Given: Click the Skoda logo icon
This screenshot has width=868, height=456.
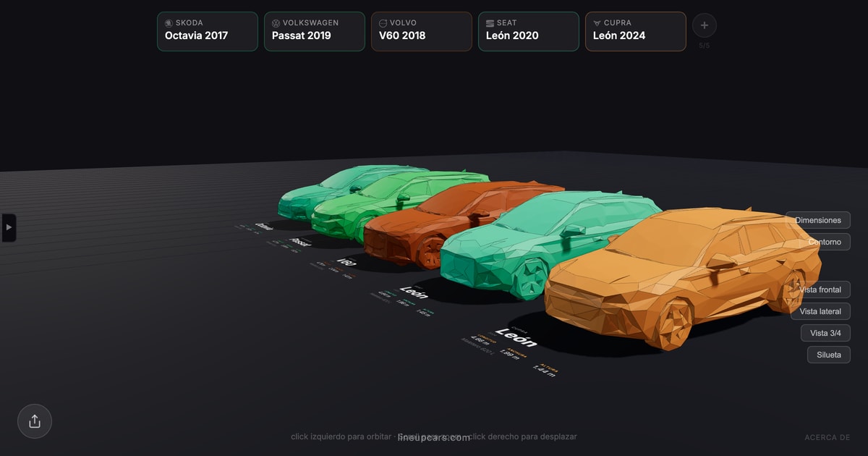Looking at the screenshot, I should click(x=169, y=23).
